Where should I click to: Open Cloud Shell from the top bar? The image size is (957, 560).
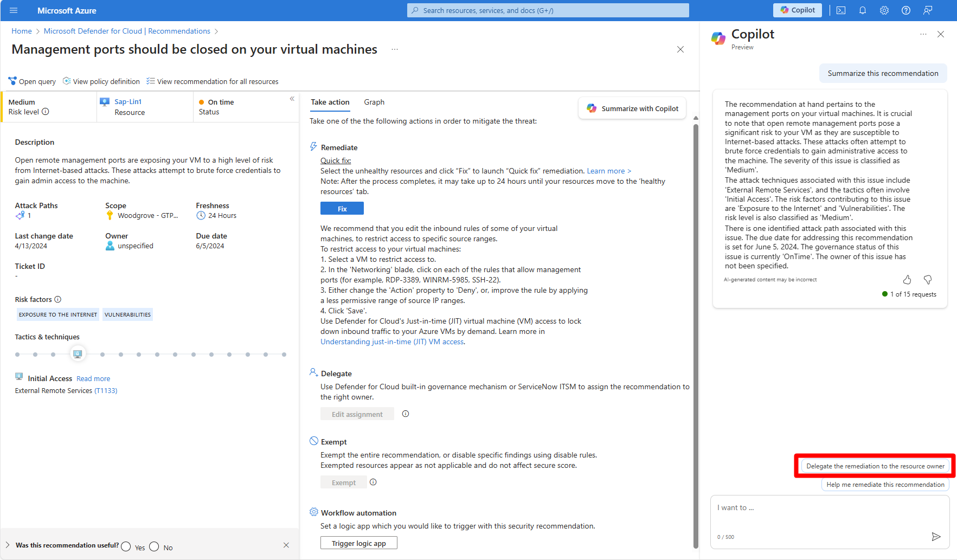tap(841, 10)
